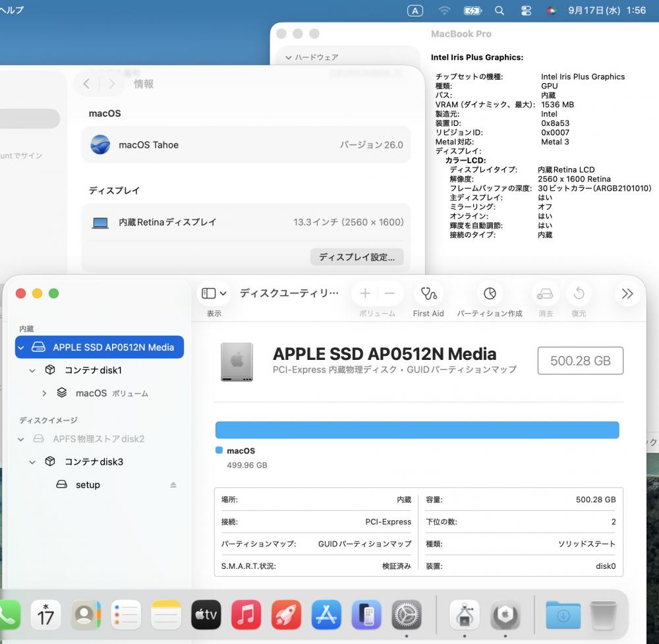Open ディスプレイ設定... in Settings window

pos(357,257)
